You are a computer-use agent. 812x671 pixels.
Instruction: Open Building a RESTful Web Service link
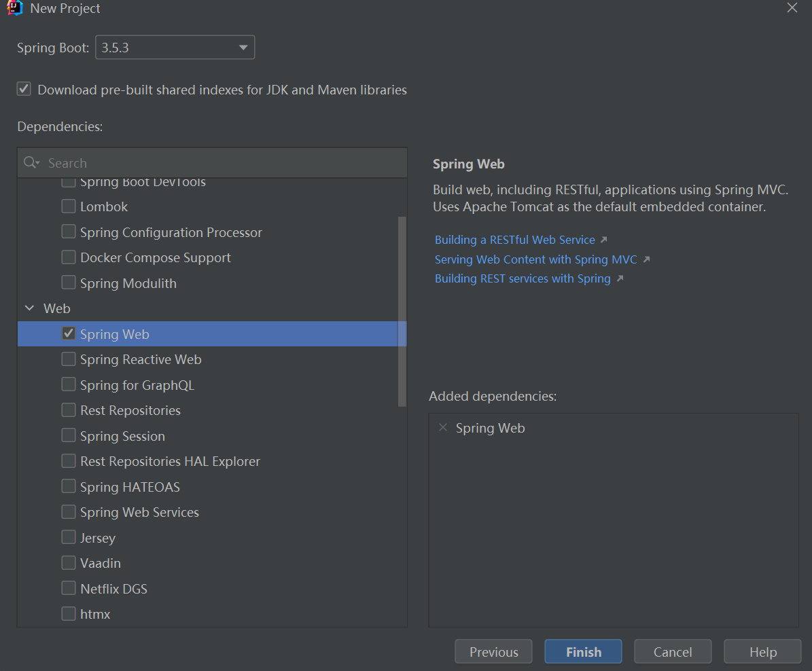tap(515, 240)
